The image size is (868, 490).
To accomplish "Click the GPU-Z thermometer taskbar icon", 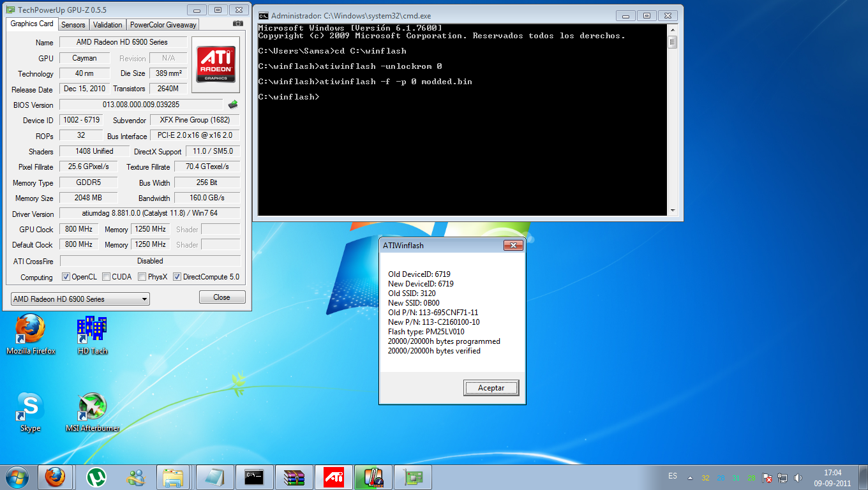I will pos(373,477).
